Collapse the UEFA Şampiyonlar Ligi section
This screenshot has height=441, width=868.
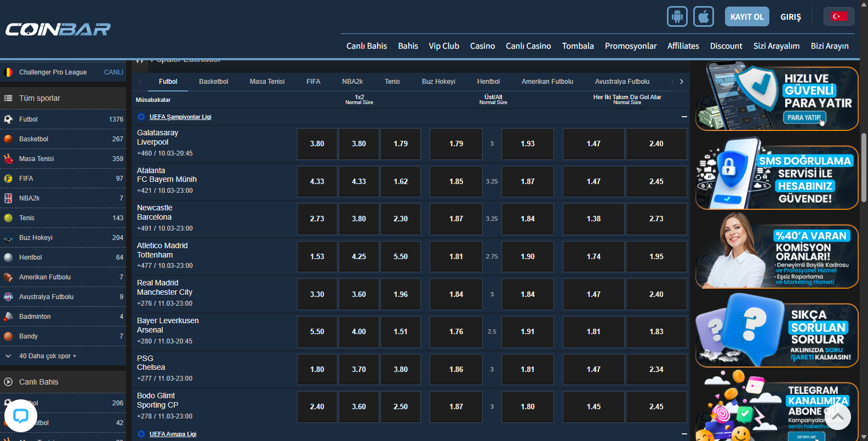click(684, 117)
